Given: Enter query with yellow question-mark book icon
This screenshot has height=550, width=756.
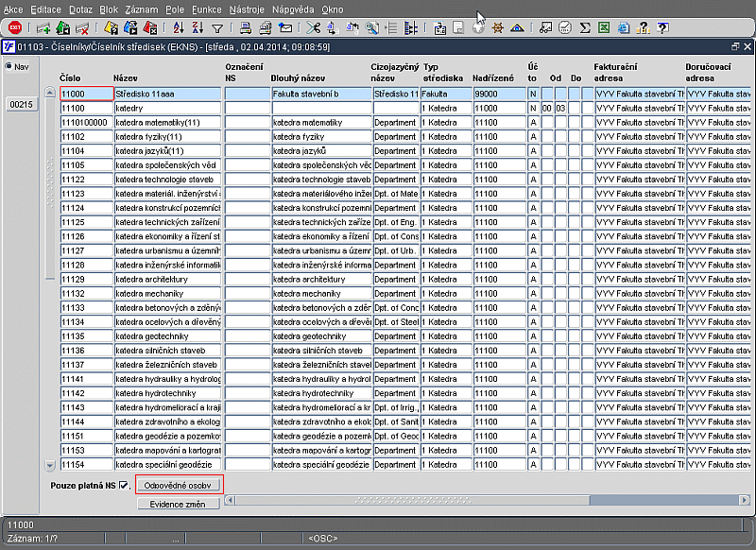Looking at the screenshot, I should (111, 28).
